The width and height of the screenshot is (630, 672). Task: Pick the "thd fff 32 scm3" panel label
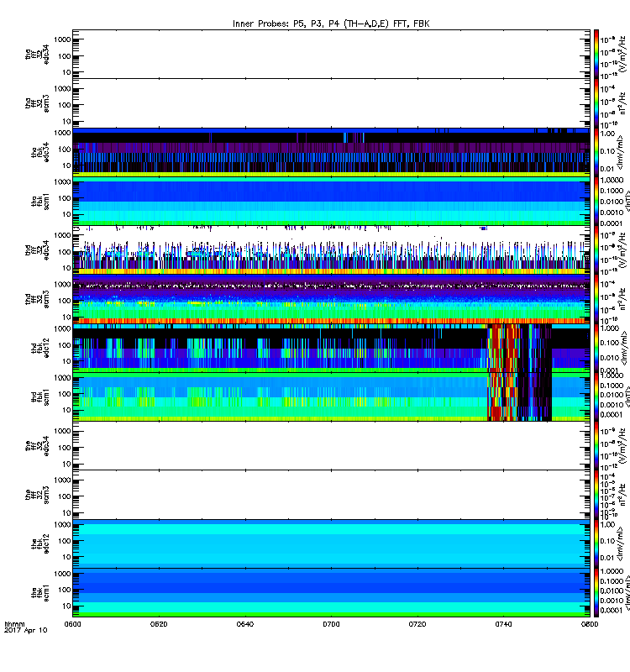(37, 300)
